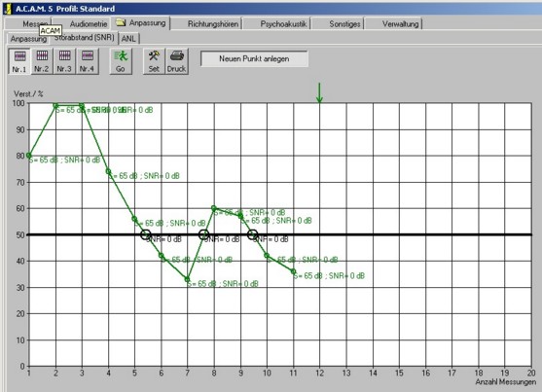The image size is (542, 392).
Task: Select measurement set Nr.1 icon
Action: (19, 61)
